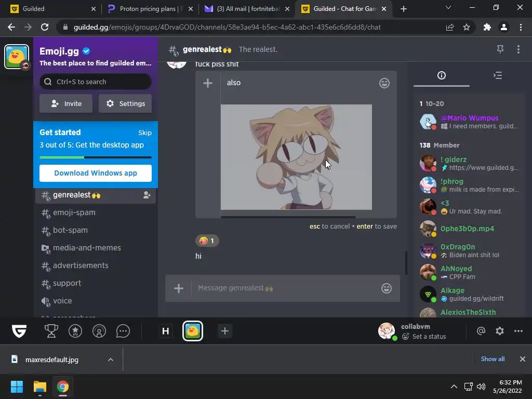This screenshot has height=399, width=532.
Task: Click Set a status under collabvm
Action: pyautogui.click(x=424, y=337)
